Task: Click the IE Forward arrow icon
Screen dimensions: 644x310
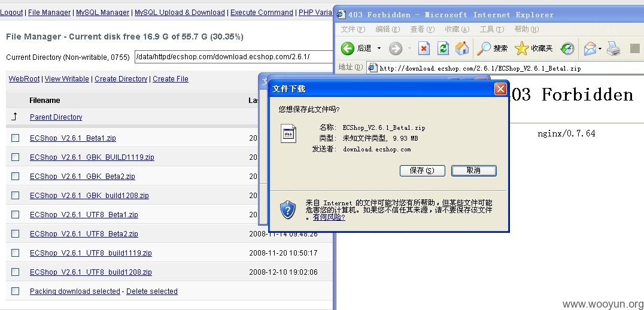Action: tap(395, 48)
